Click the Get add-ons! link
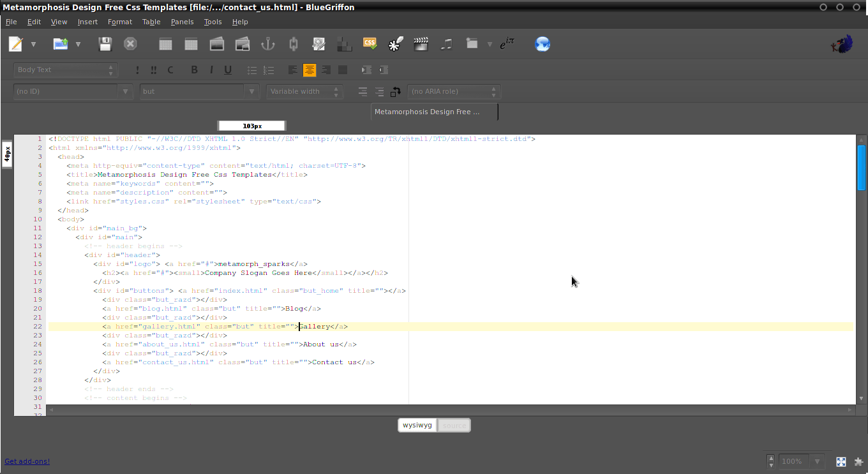868x474 pixels. coord(27,461)
